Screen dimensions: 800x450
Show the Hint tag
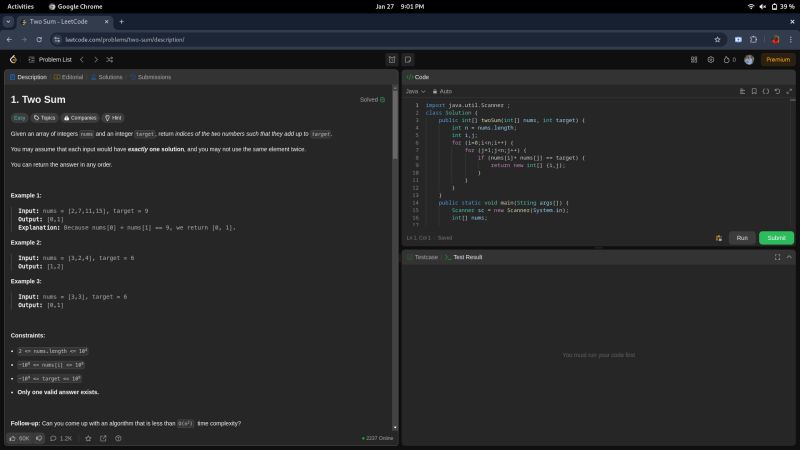pyautogui.click(x=113, y=118)
